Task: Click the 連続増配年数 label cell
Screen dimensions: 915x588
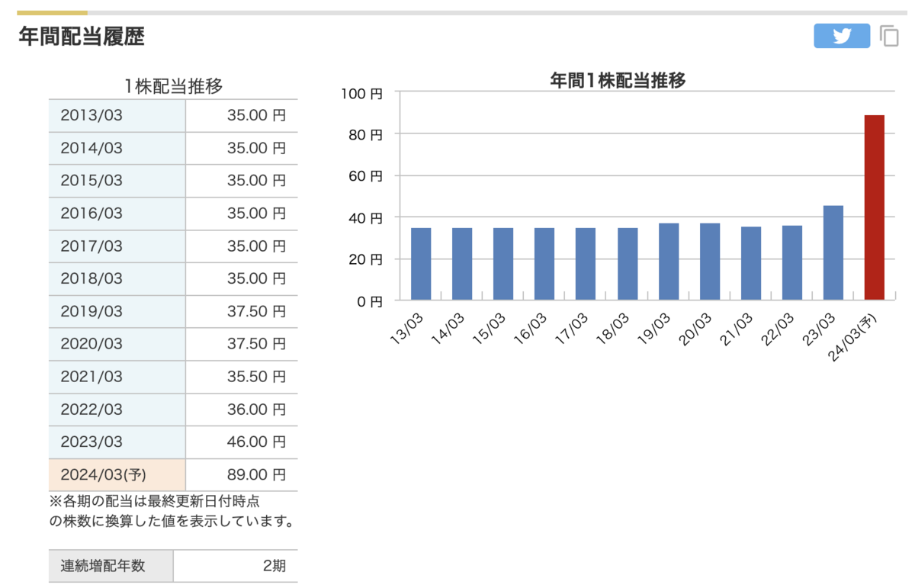Action: 111,567
